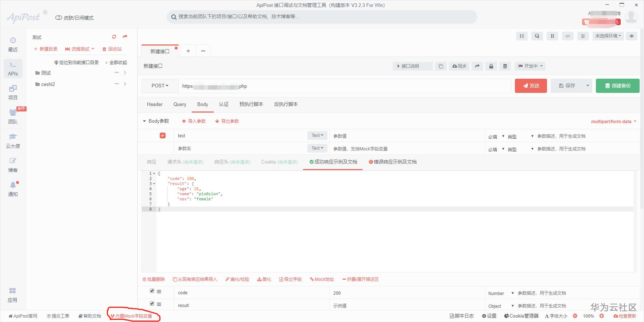Open the more options dots for ceshi2 folder

click(117, 84)
